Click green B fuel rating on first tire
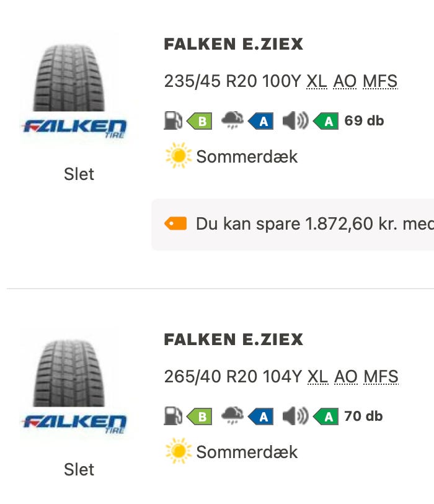434x504 pixels. coord(200,121)
